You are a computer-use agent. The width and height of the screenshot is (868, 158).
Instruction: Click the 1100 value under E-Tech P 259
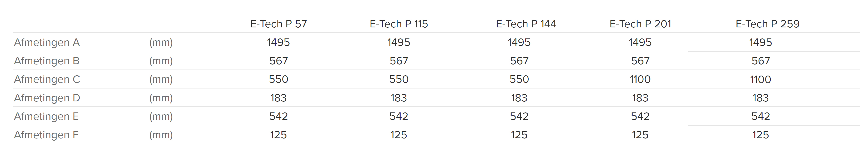click(760, 79)
